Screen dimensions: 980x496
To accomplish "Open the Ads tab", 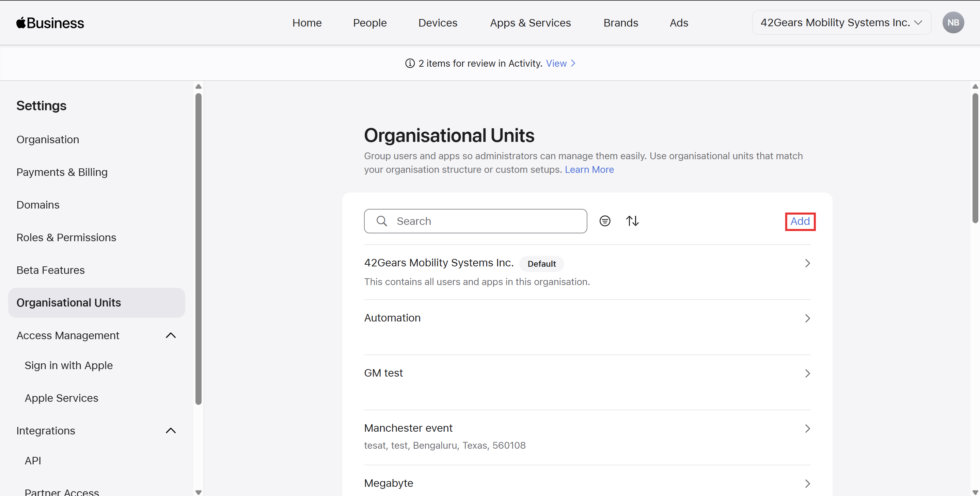I will click(679, 23).
